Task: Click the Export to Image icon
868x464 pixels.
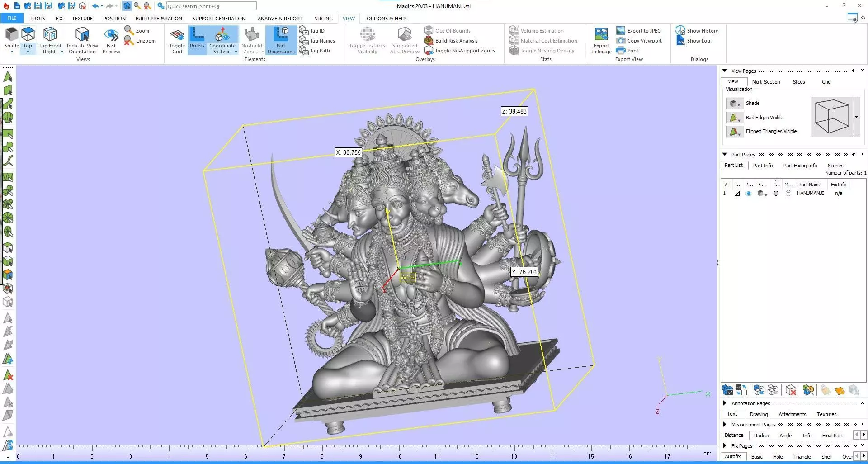Action: click(601, 34)
